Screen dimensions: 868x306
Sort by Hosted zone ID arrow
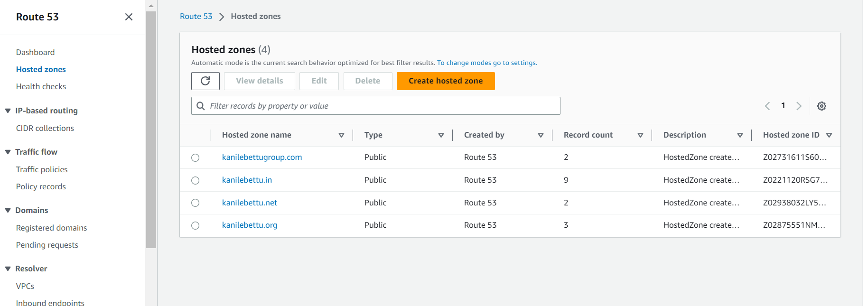[x=829, y=135]
